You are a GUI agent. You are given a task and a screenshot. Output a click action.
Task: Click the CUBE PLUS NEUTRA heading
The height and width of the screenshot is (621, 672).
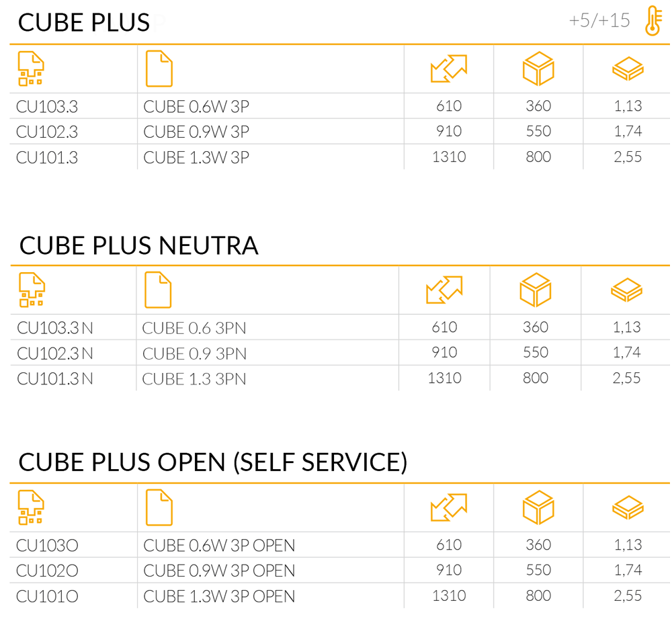tap(139, 245)
